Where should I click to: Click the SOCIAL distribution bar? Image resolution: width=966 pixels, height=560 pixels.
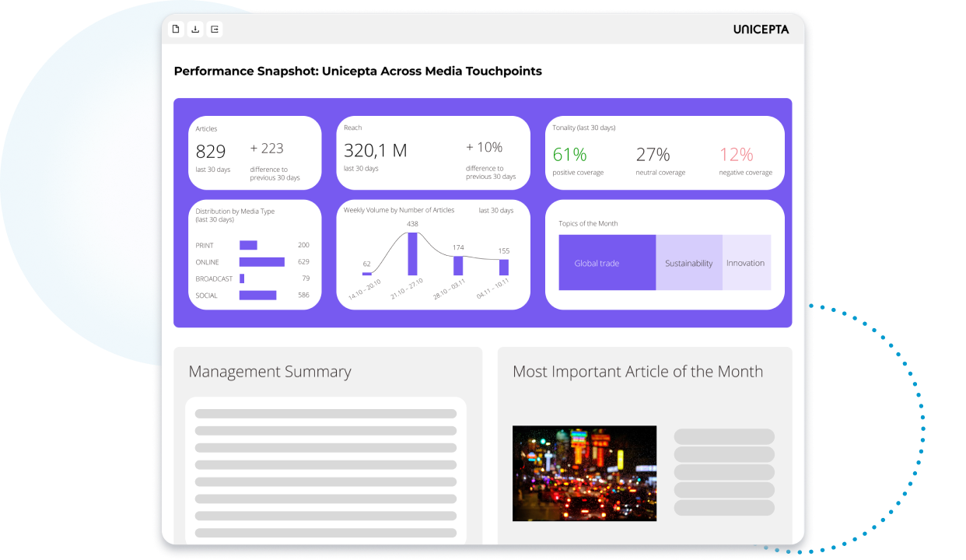point(258,295)
